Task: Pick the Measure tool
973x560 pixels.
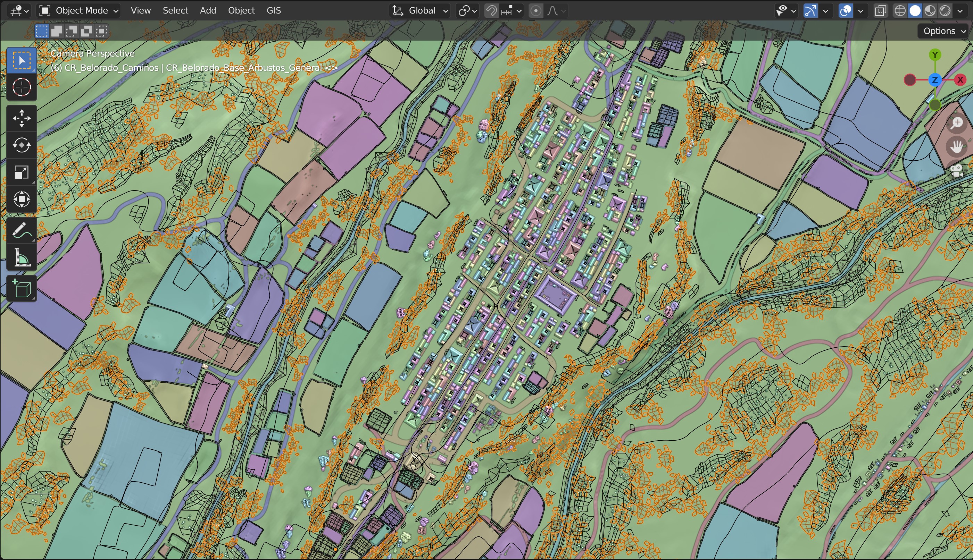Action: [22, 257]
